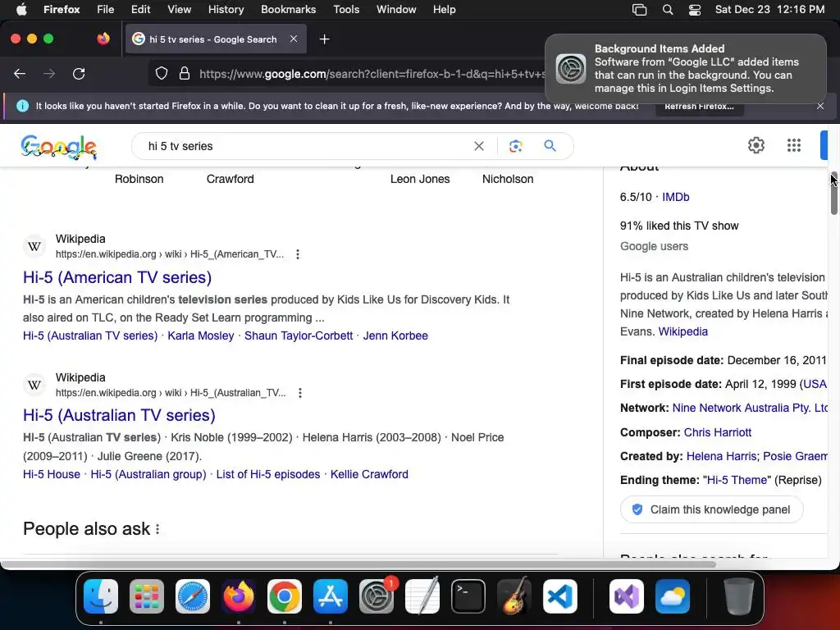Open Visual Studio Code from the Dock

click(x=560, y=596)
